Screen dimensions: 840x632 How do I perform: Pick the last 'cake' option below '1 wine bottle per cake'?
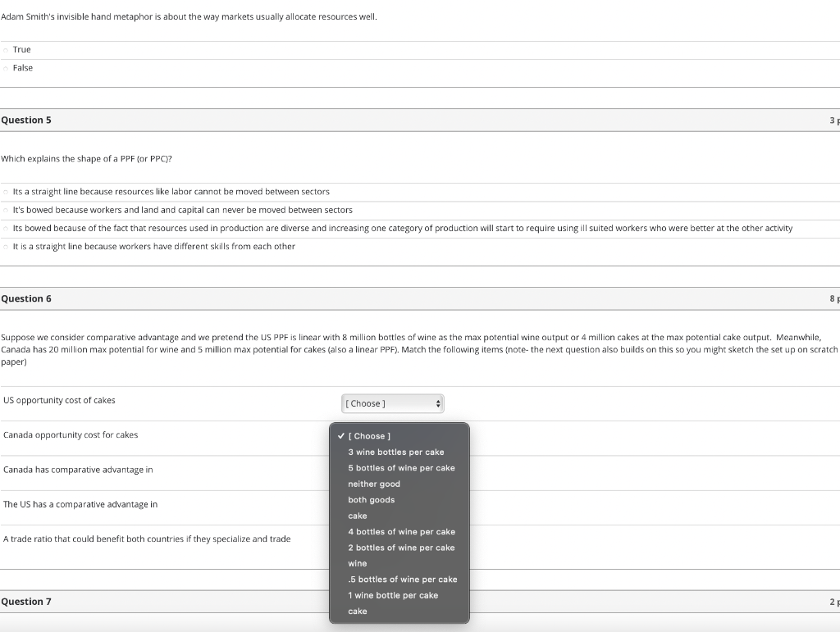click(x=399, y=612)
